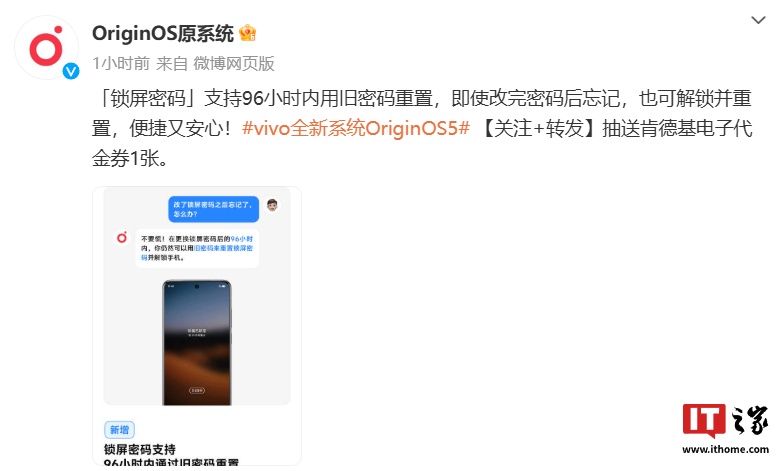The width and height of the screenshot is (783, 471).
Task: Click the red OriginOS logo in chat
Action: click(x=122, y=237)
